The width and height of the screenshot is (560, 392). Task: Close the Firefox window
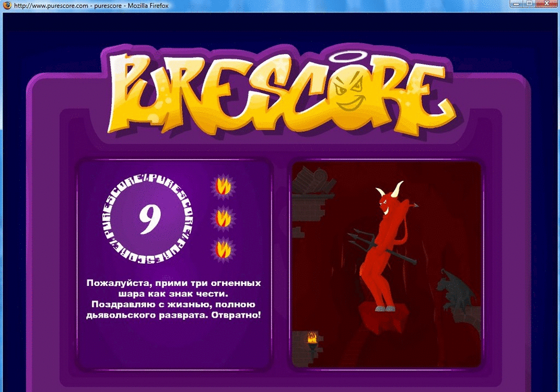tap(547, 4)
